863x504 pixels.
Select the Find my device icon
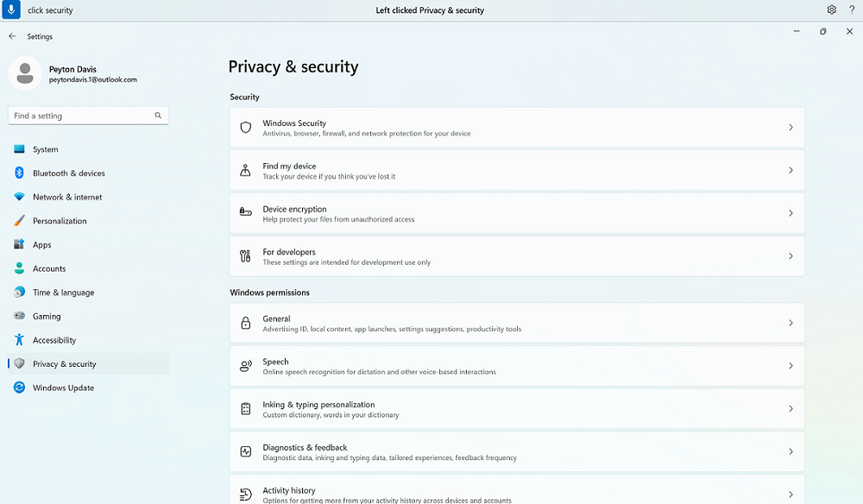[x=246, y=169]
